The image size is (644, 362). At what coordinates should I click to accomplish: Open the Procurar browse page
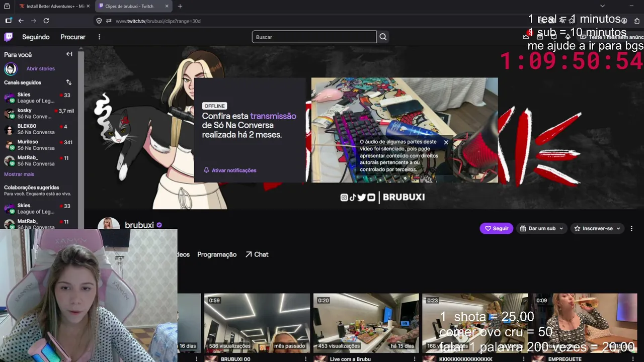(73, 37)
